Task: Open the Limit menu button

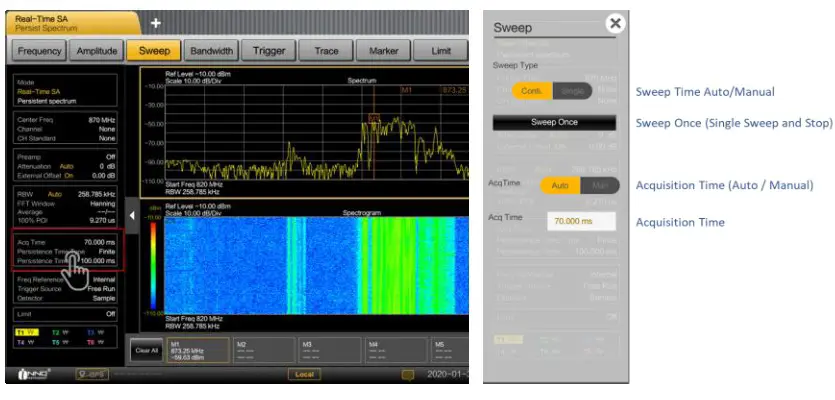Action: (440, 51)
